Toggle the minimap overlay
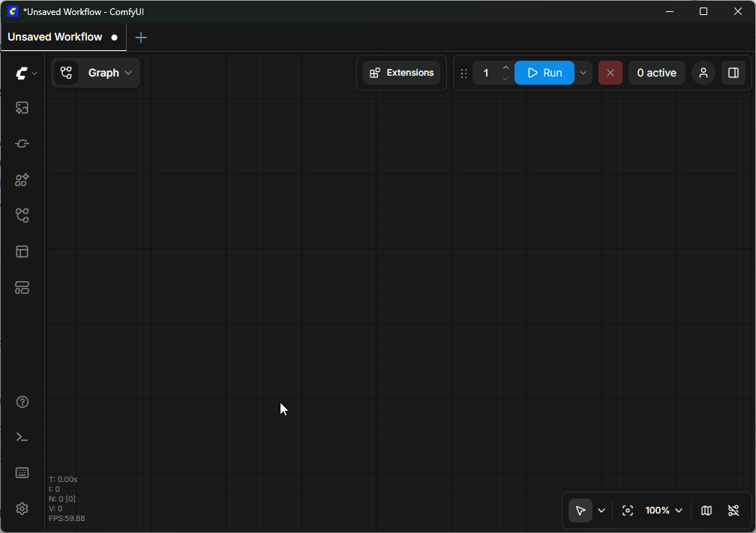The height and width of the screenshot is (533, 756). point(706,511)
